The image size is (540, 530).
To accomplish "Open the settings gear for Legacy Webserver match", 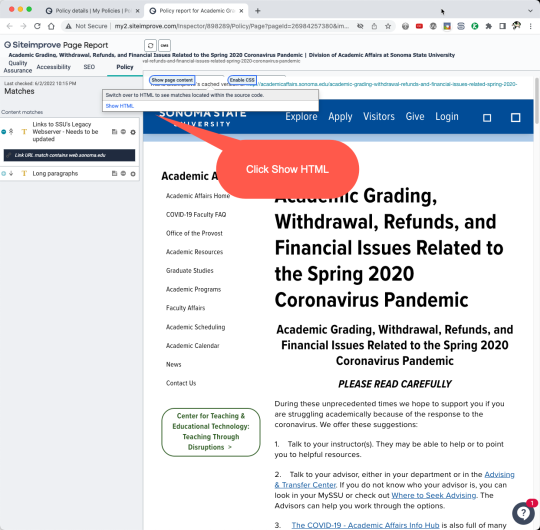I will tap(133, 132).
